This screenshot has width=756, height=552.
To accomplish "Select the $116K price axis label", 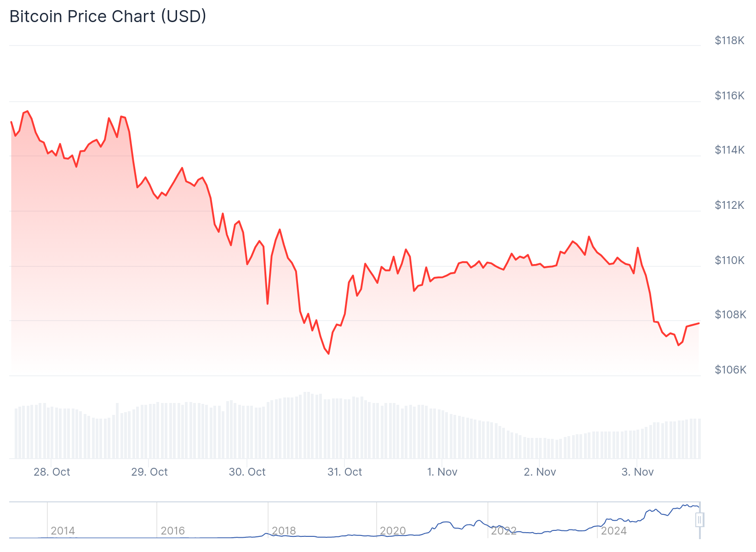I will click(x=729, y=96).
